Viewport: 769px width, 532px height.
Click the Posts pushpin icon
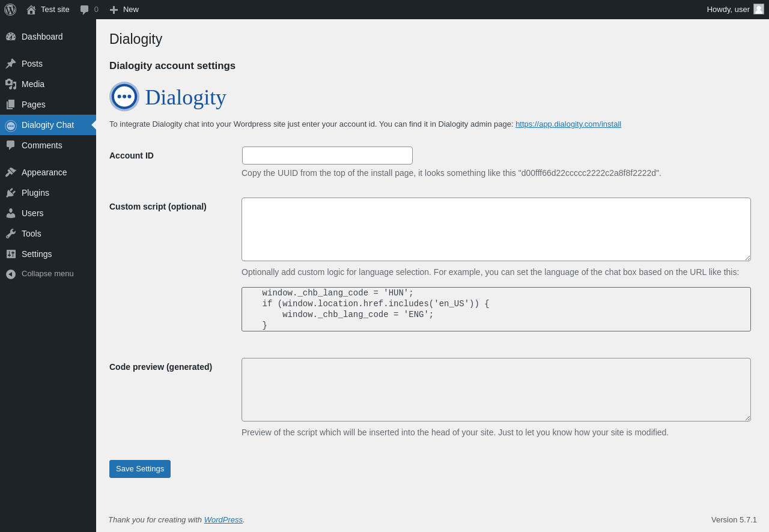tap(11, 64)
